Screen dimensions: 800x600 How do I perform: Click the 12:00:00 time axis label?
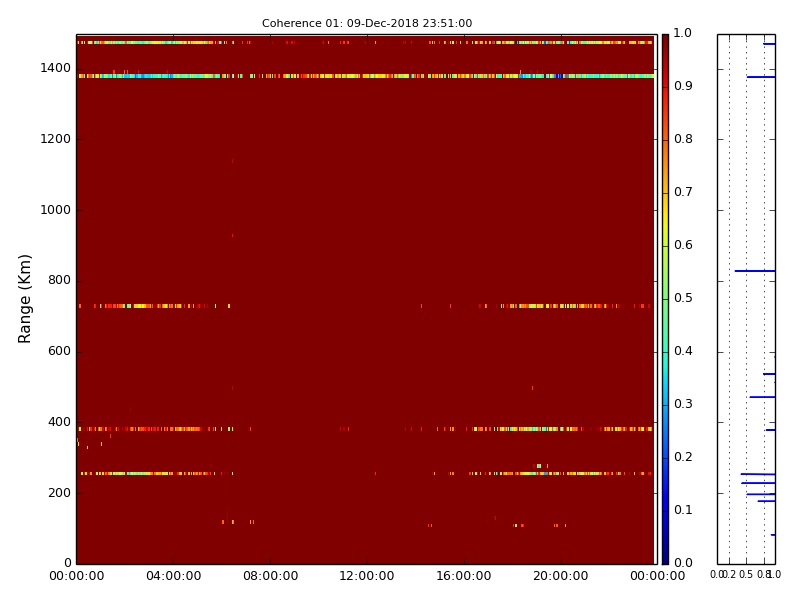pyautogui.click(x=367, y=576)
